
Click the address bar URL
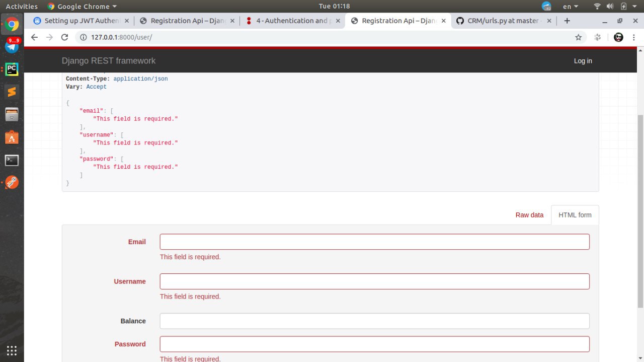121,37
